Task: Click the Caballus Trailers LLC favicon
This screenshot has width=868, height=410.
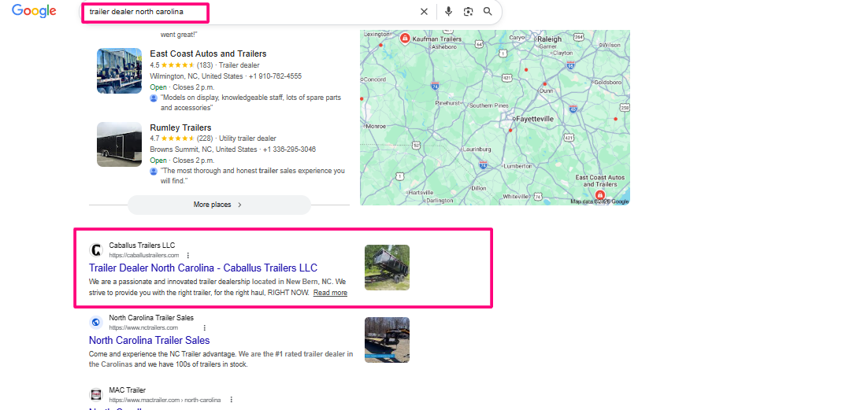Action: pos(96,250)
